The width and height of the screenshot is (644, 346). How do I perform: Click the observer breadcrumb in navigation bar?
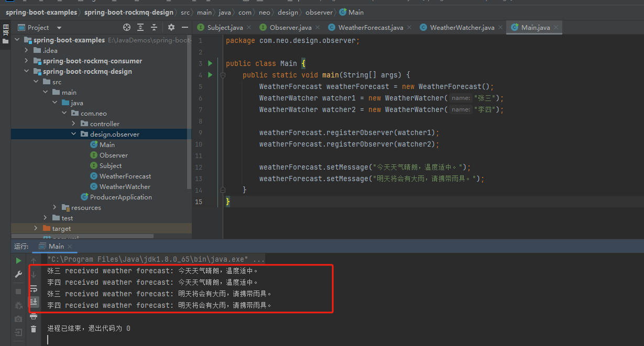(x=319, y=12)
